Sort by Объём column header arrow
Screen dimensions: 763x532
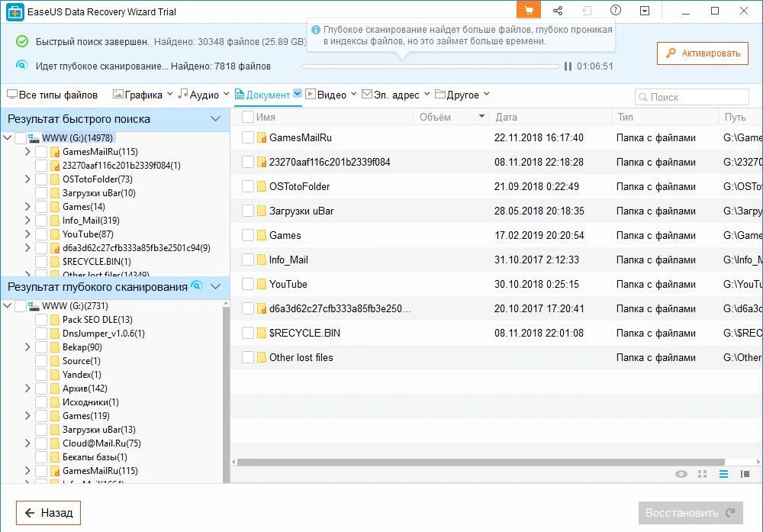(481, 116)
